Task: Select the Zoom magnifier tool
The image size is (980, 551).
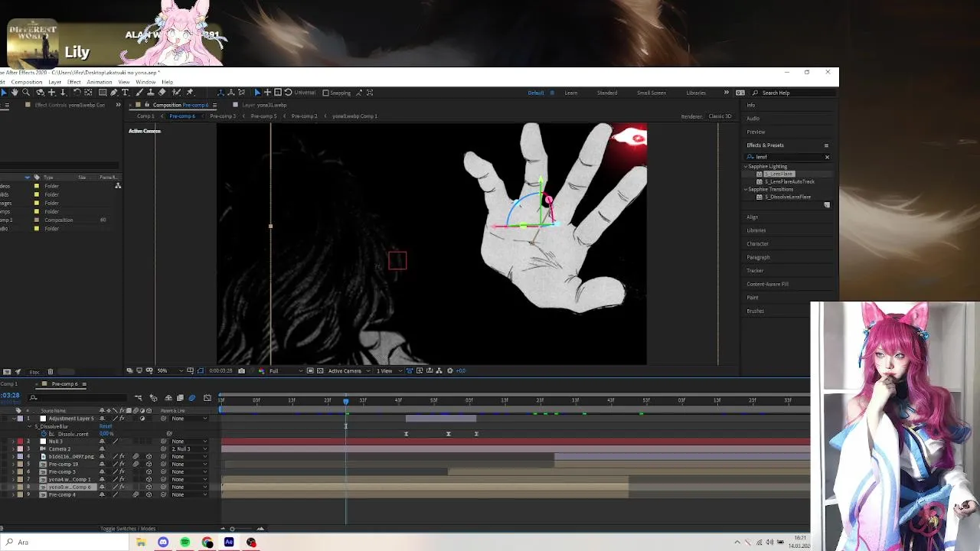Action: coord(26,93)
